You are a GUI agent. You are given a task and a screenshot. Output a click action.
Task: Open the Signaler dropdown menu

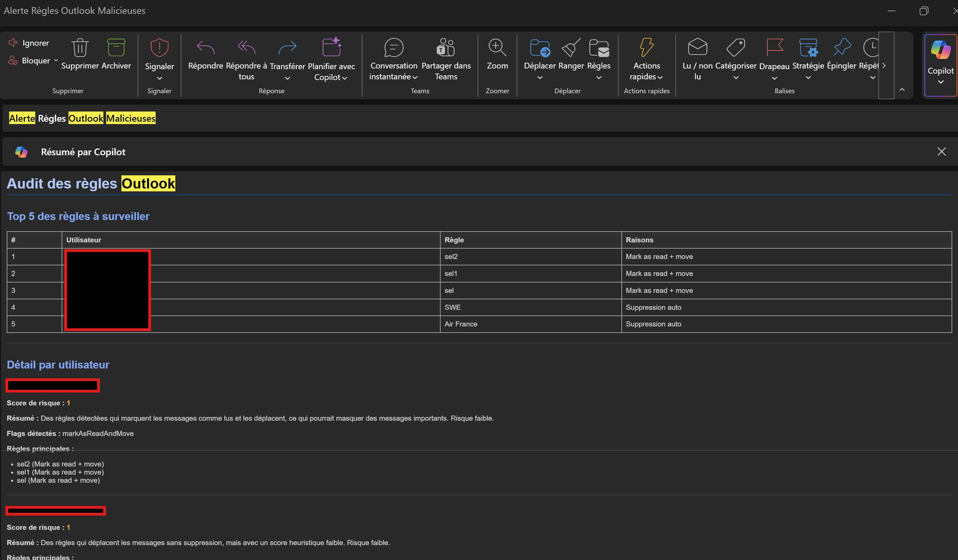click(160, 78)
